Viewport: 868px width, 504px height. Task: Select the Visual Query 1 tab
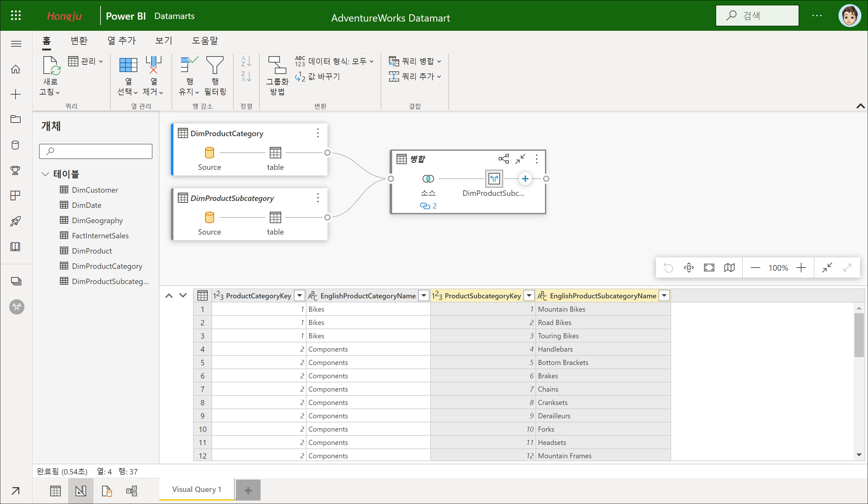point(196,489)
